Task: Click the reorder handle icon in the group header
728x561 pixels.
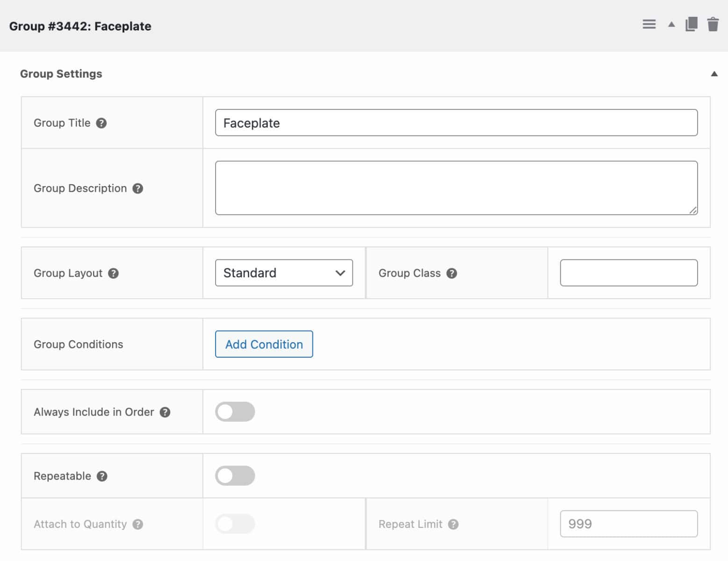Action: click(649, 25)
